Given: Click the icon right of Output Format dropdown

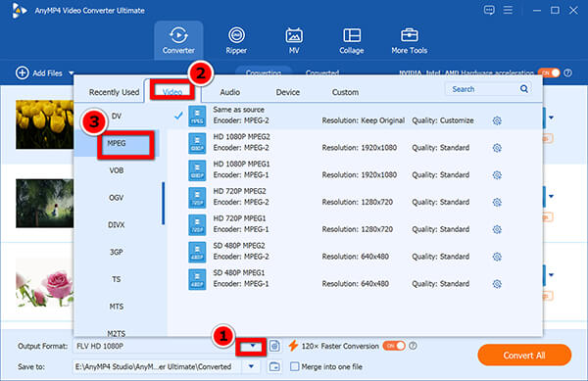Looking at the screenshot, I should click(274, 346).
